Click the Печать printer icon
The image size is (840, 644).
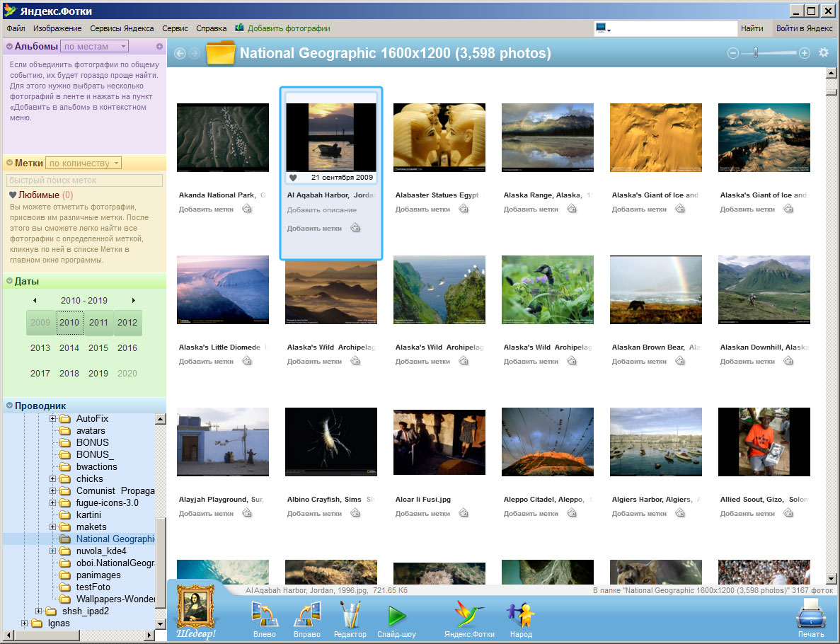coord(810,614)
